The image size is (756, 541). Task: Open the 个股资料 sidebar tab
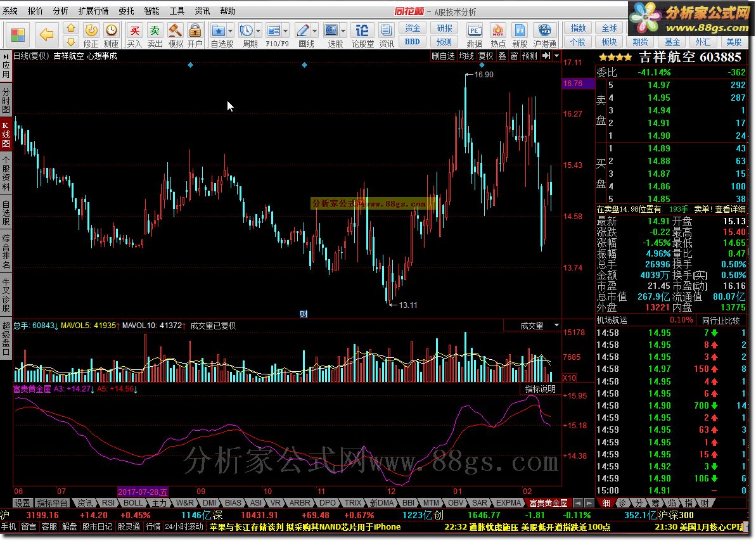[6, 174]
